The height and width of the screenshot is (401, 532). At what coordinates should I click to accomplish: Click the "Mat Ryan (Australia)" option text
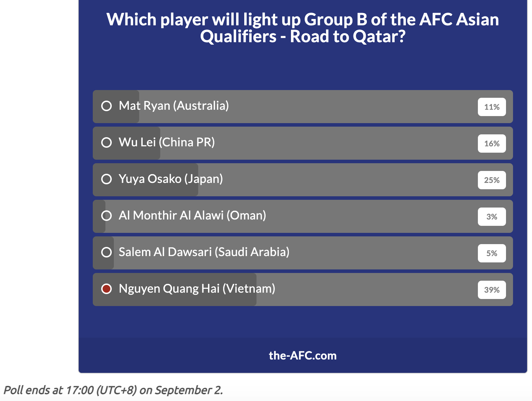pos(174,106)
